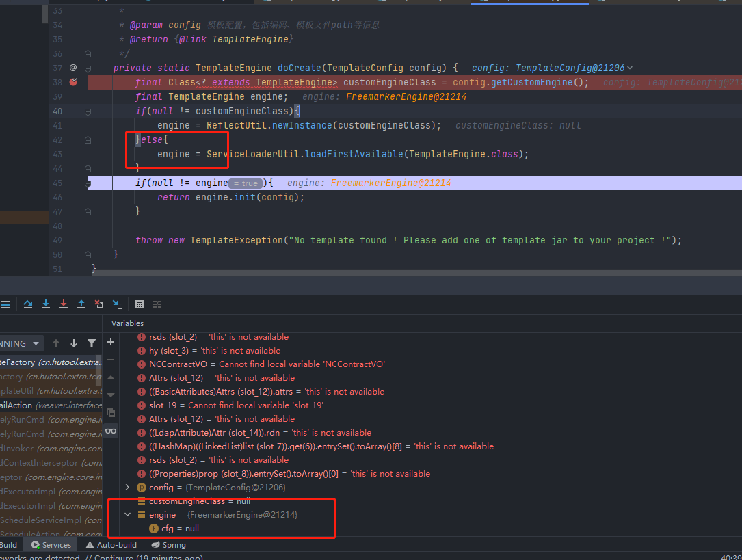Screen dimensions: 742x560
Task: Click the icon beside customEngineClass variable
Action: pos(142,501)
